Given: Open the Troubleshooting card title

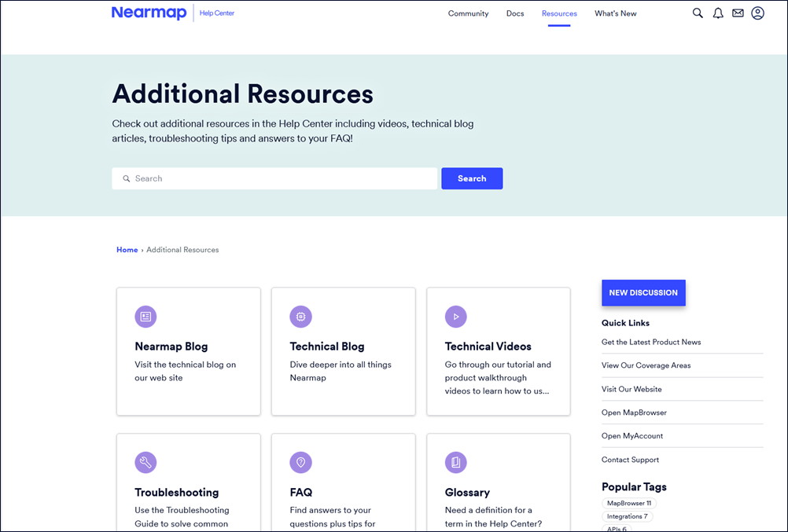Looking at the screenshot, I should [x=177, y=492].
